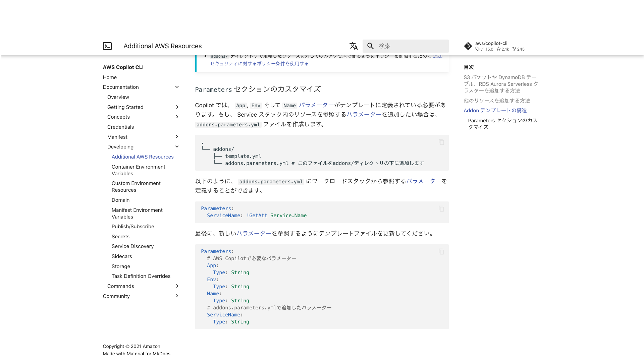Screen dimensions: 644x362
Task: Click the Copilot terminal logo icon
Action: (107, 46)
